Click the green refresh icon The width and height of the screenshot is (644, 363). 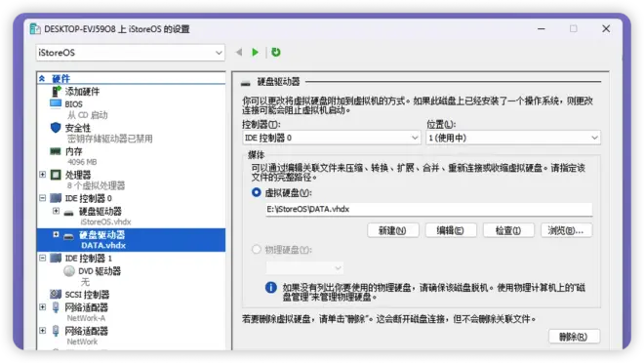tap(276, 52)
